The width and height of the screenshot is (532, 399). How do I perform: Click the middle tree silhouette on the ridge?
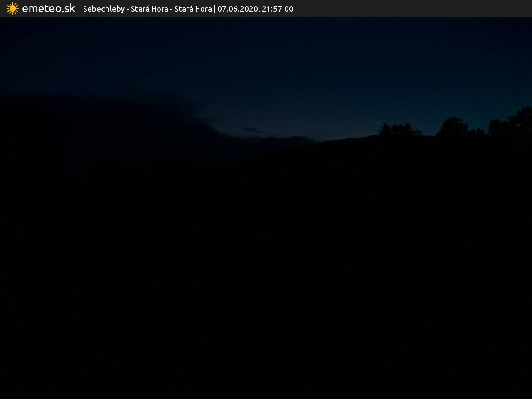click(453, 127)
